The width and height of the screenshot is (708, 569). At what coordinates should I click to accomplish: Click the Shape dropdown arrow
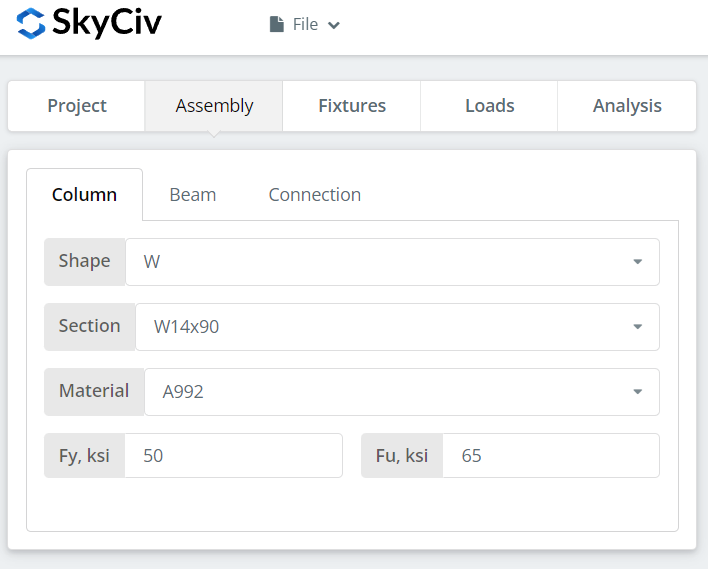tap(637, 262)
